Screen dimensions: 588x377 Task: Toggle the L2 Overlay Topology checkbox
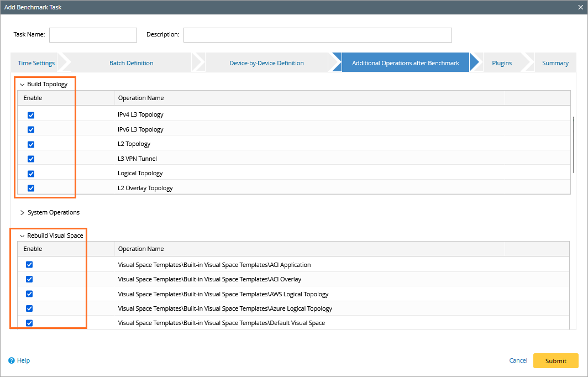point(31,188)
